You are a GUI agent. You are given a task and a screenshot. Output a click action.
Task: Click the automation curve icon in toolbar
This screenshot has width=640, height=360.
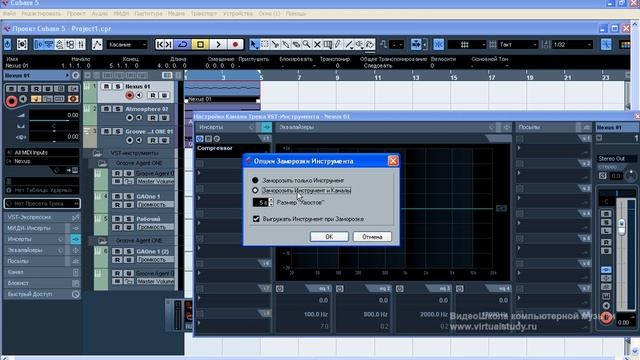(97, 44)
